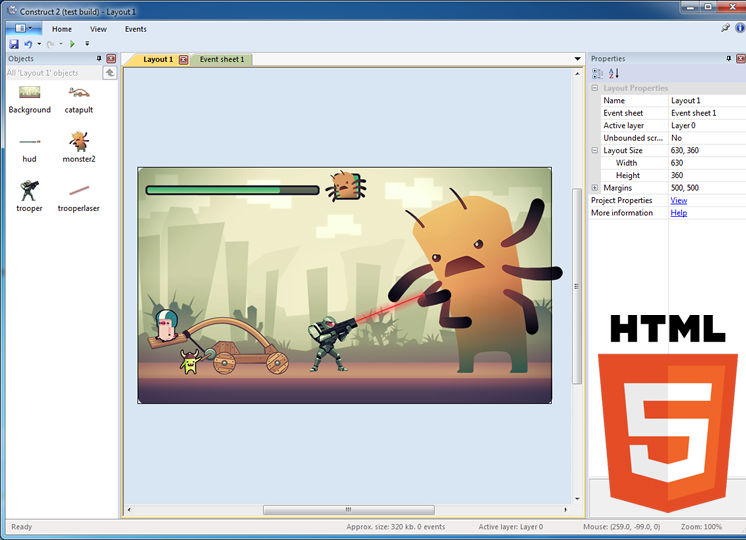Image resolution: width=746 pixels, height=540 pixels.
Task: Click the pin icon near ribbon right
Action: click(725, 28)
